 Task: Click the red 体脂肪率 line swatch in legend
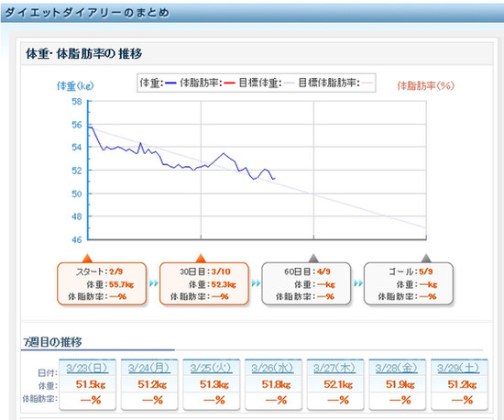229,83
